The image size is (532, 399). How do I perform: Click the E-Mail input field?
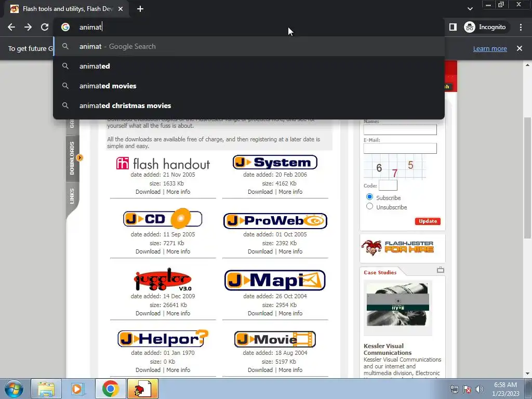pos(400,148)
